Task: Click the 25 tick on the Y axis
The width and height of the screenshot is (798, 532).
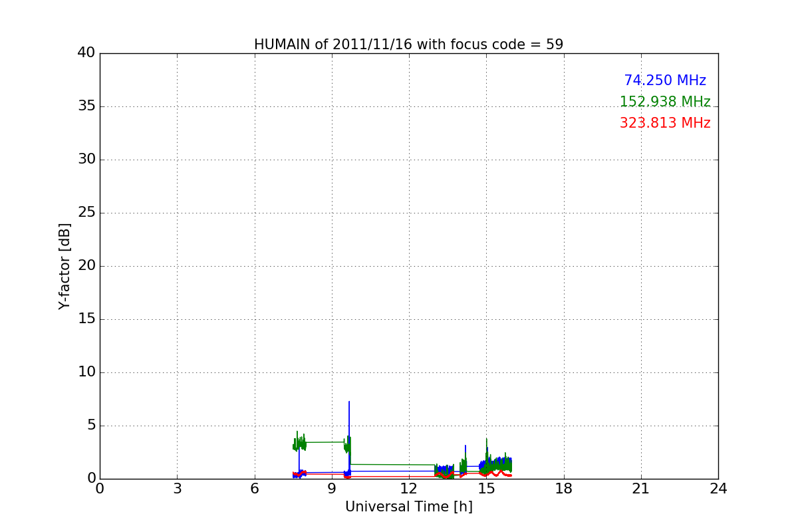Action: pyautogui.click(x=86, y=213)
